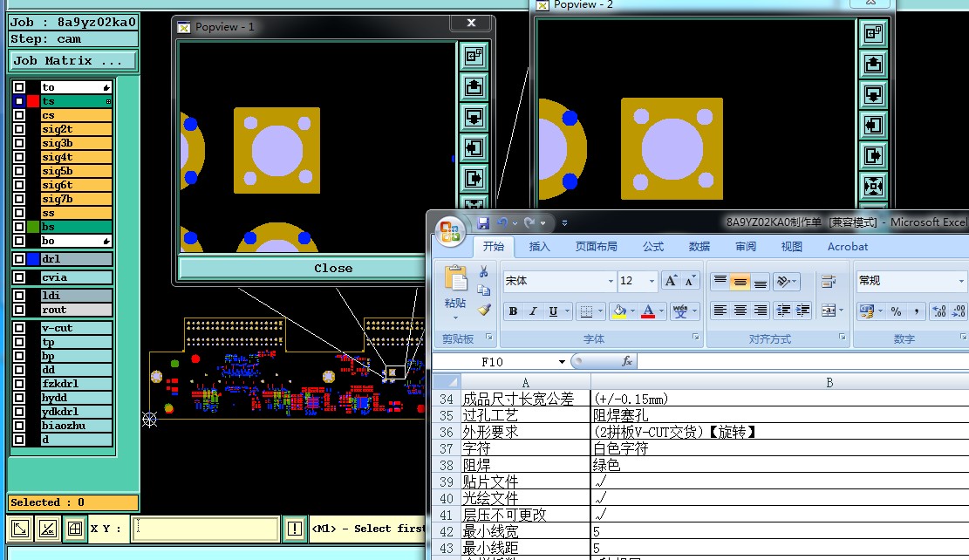The image size is (969, 560).
Task: Toggle visibility checkbox for layer drl
Action: click(x=19, y=259)
